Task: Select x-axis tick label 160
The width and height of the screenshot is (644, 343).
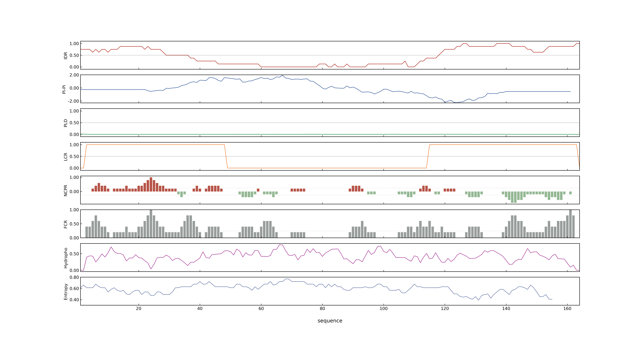Action: point(567,309)
